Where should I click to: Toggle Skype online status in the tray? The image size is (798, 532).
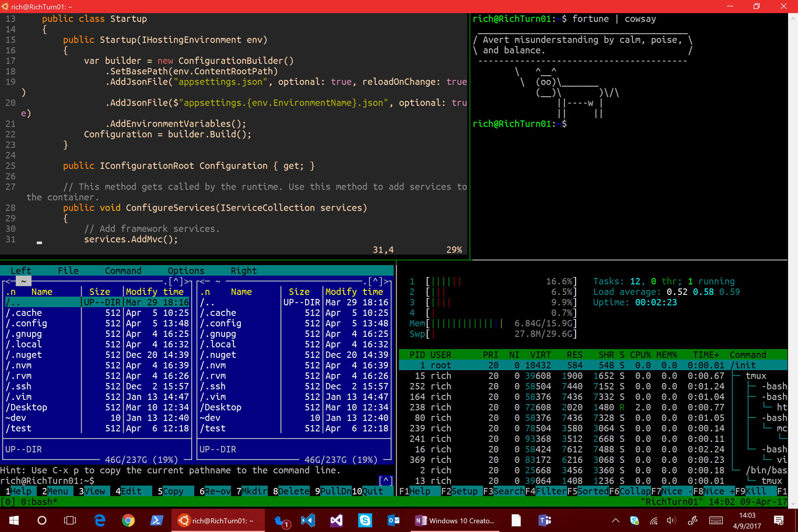pos(634,520)
